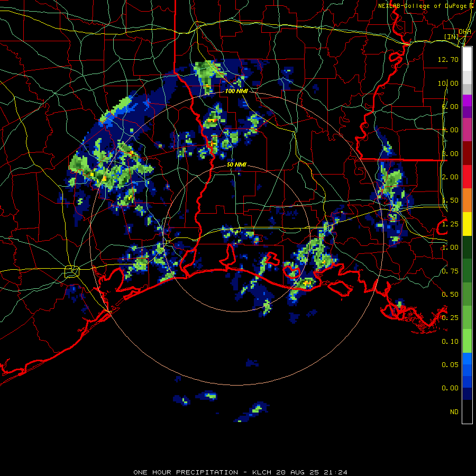Click the 1.50 legend value

pyautogui.click(x=450, y=200)
